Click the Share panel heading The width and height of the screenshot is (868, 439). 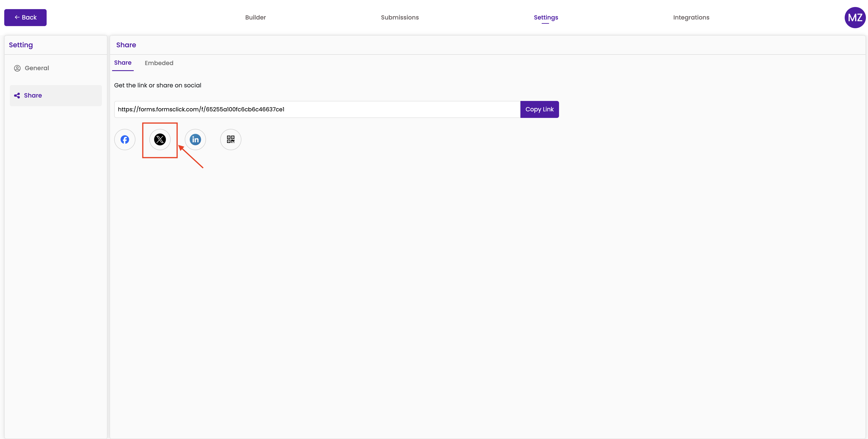[x=126, y=45]
